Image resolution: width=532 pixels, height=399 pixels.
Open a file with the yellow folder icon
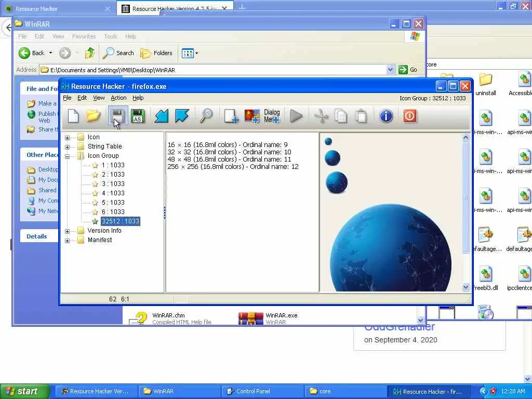[93, 116]
